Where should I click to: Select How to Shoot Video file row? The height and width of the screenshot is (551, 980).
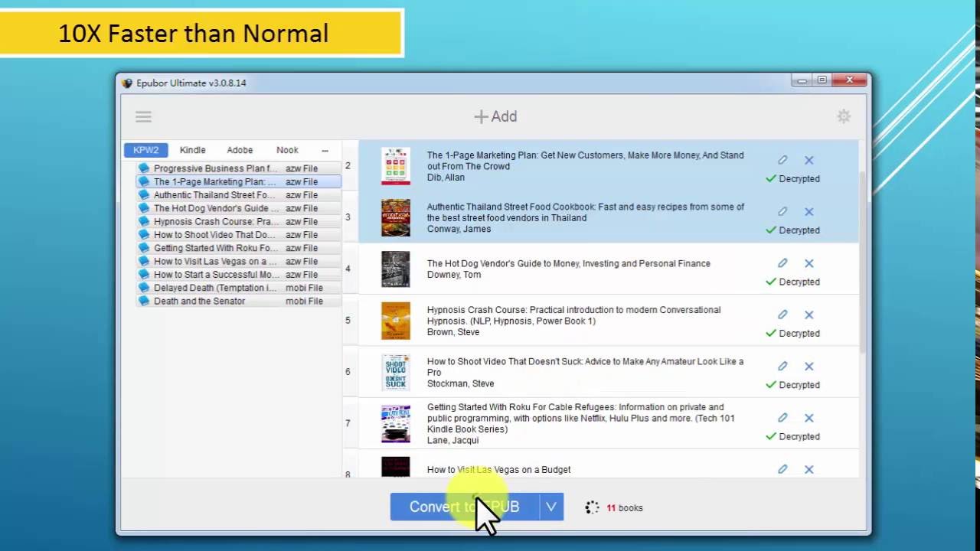(x=238, y=234)
